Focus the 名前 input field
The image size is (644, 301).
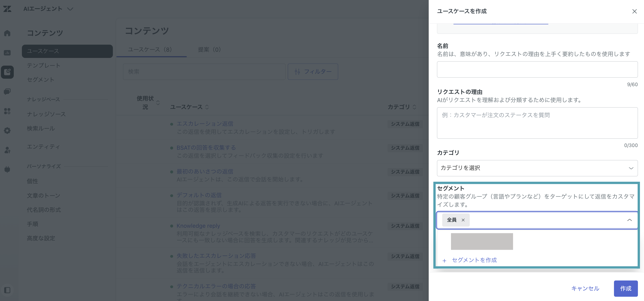pos(537,69)
